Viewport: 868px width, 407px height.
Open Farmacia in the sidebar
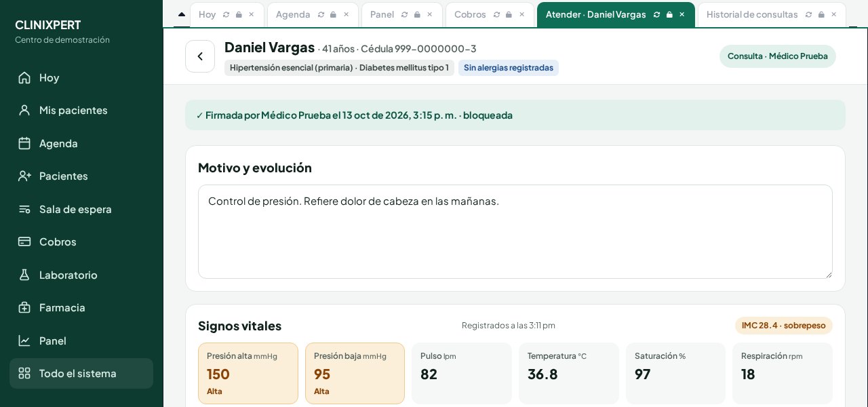pos(81,307)
